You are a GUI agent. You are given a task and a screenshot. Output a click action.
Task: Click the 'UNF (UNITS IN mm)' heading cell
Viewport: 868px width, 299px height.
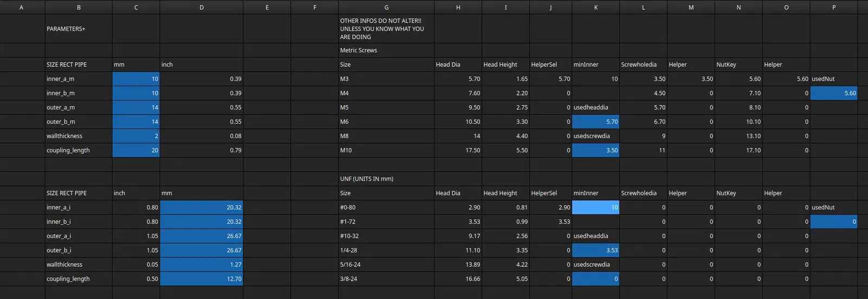pyautogui.click(x=386, y=179)
